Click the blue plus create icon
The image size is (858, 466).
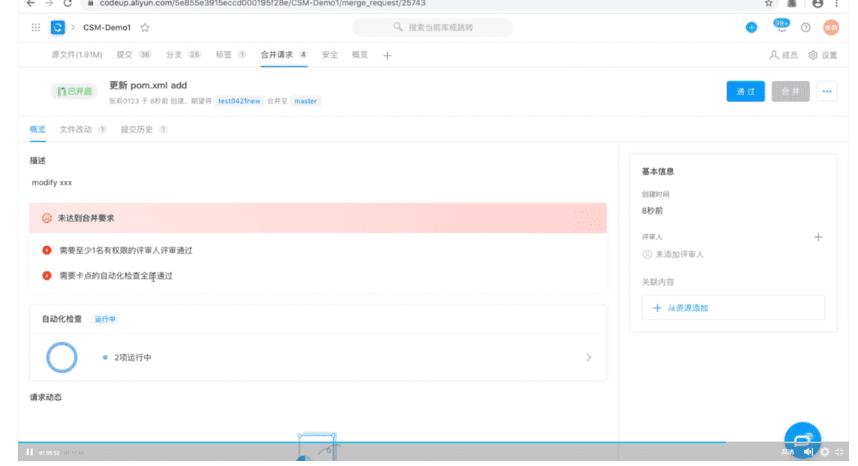[751, 27]
